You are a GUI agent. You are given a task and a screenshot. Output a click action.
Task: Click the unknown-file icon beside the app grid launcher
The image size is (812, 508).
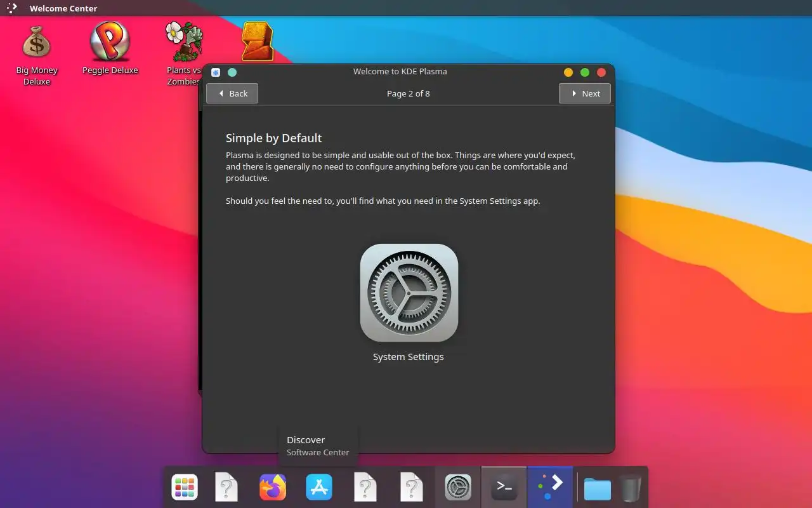pyautogui.click(x=226, y=488)
